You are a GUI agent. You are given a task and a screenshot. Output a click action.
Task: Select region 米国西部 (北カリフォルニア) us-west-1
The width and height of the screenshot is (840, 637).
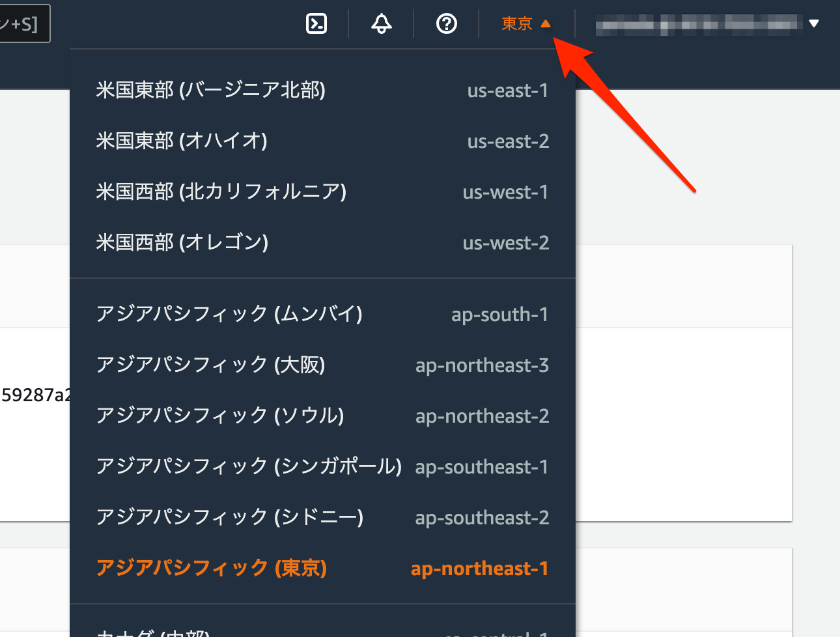point(322,191)
